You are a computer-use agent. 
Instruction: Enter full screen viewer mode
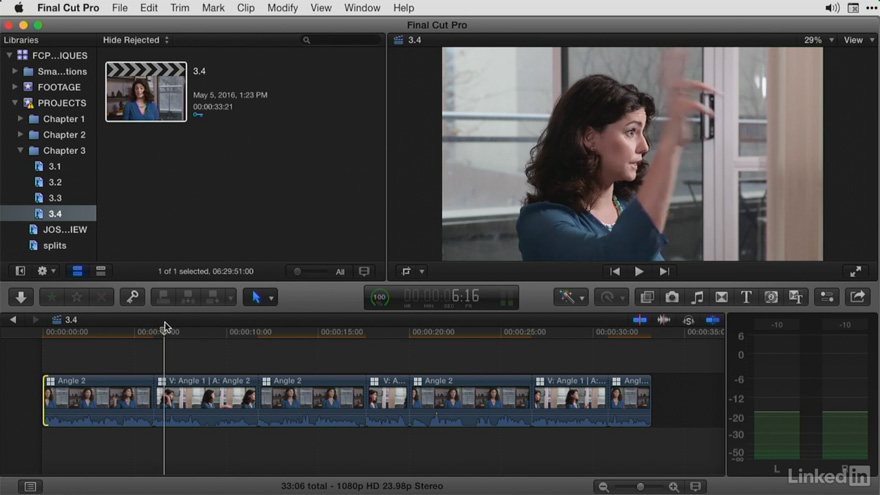click(x=855, y=272)
